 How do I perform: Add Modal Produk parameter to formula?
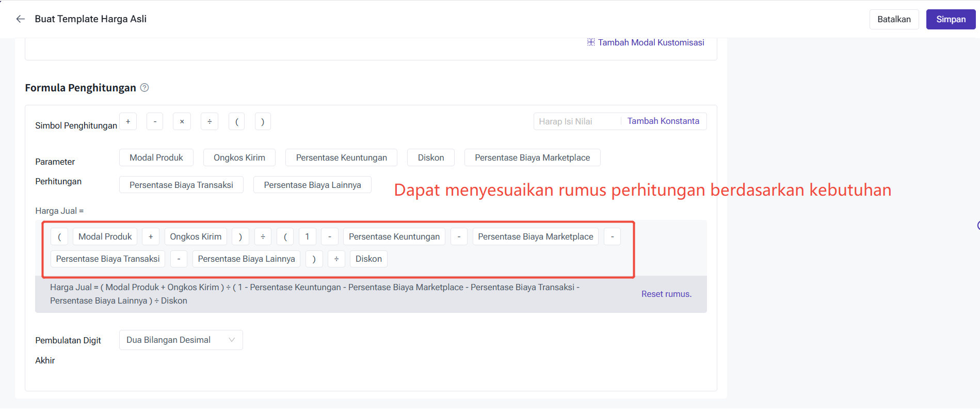(x=156, y=158)
